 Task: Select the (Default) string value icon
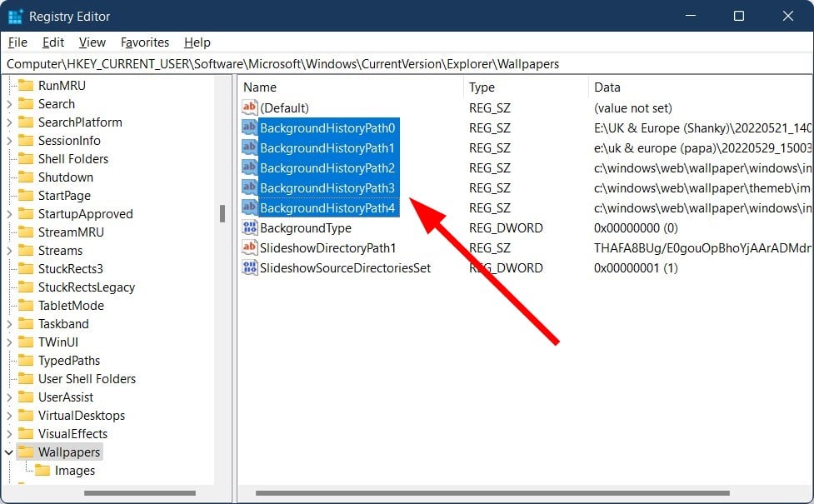250,107
